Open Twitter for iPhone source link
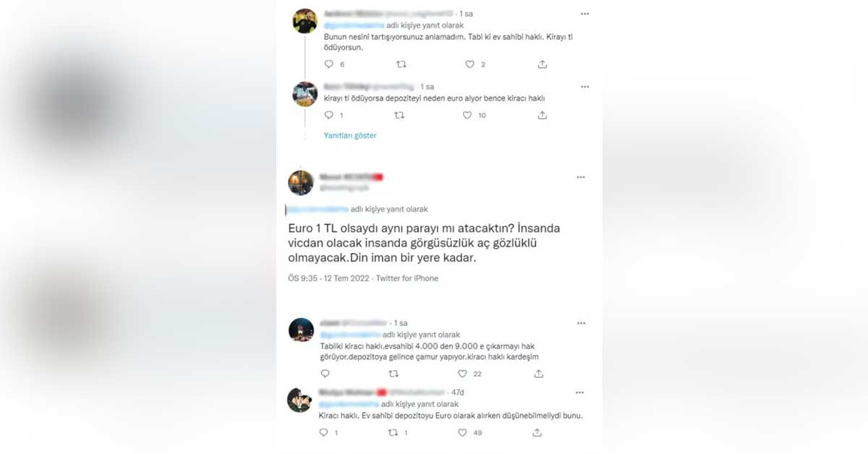Viewport: 868px width, 454px height. click(407, 278)
